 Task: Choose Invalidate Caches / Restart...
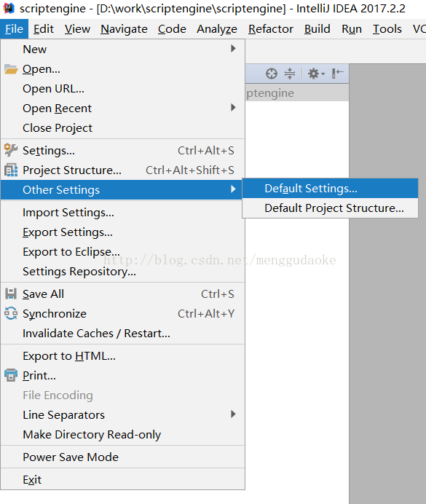123,334
